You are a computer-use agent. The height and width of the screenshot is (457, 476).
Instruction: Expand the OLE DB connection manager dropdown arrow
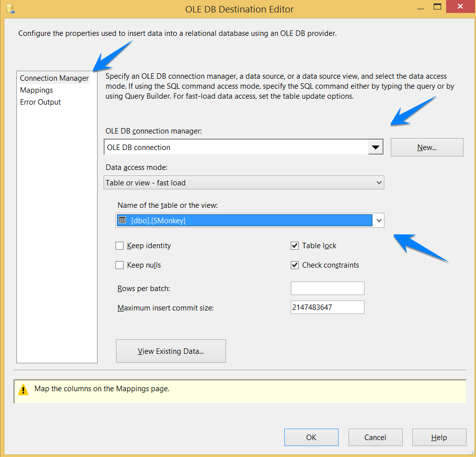click(x=375, y=148)
